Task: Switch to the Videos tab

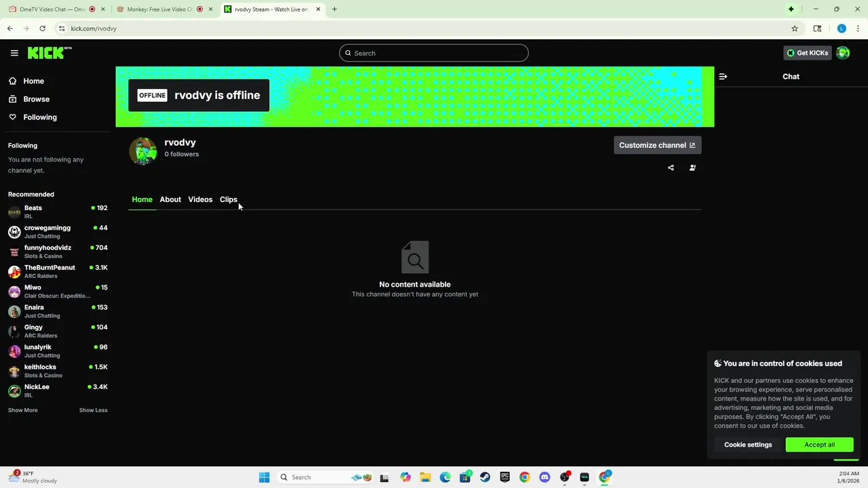Action: tap(200, 199)
